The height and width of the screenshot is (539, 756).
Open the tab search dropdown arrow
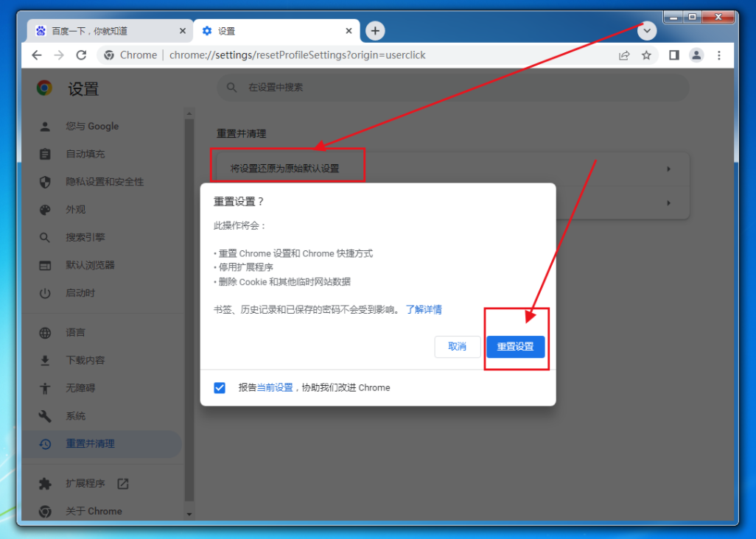pyautogui.click(x=647, y=31)
